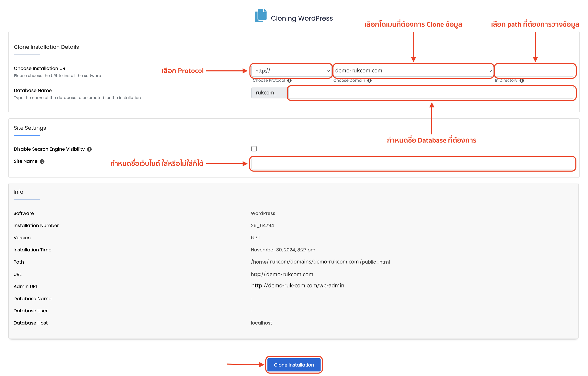This screenshot has height=376, width=588.
Task: Enable Disable Search Engine Visibility checkbox
Action: (254, 149)
